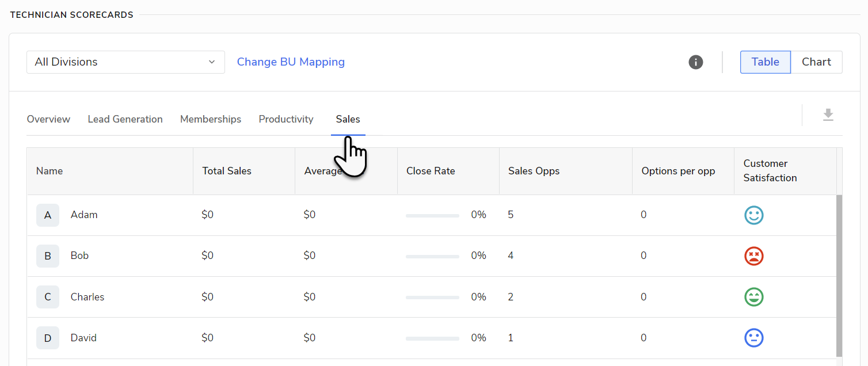Click Bob's angry customer satisfaction icon
Viewport: 868px width, 366px height.
coord(753,256)
